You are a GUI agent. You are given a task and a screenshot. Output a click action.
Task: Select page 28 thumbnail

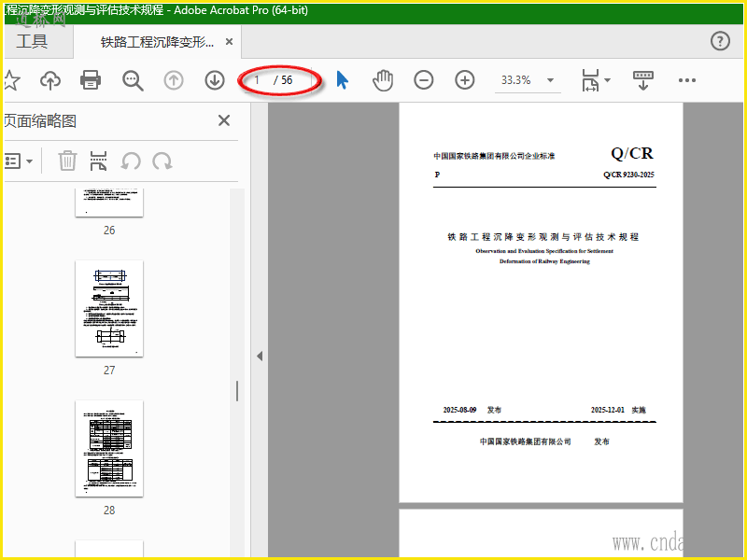(109, 449)
